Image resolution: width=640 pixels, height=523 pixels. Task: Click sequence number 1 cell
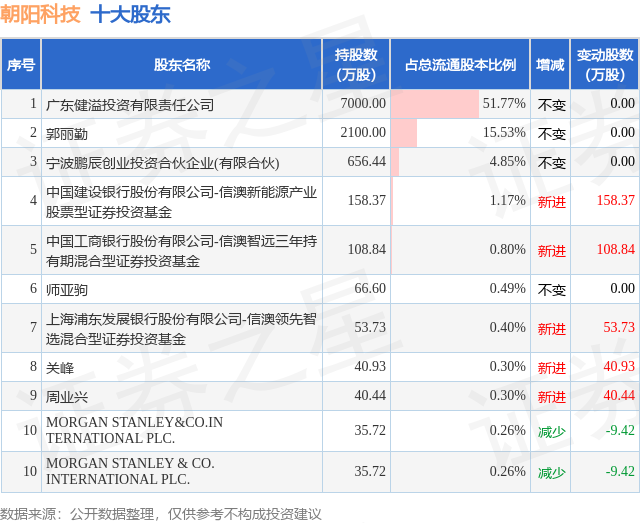click(x=21, y=104)
